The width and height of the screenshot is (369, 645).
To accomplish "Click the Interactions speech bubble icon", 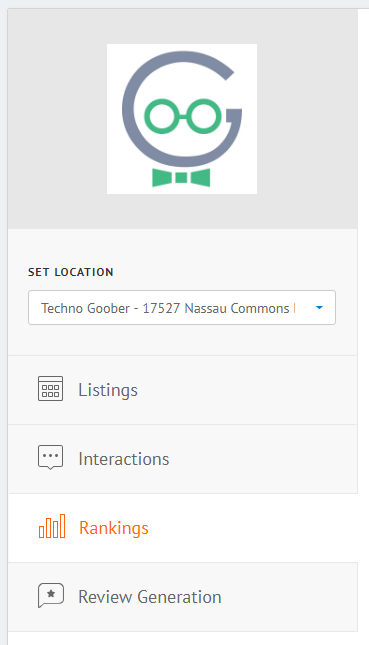I will point(51,457).
